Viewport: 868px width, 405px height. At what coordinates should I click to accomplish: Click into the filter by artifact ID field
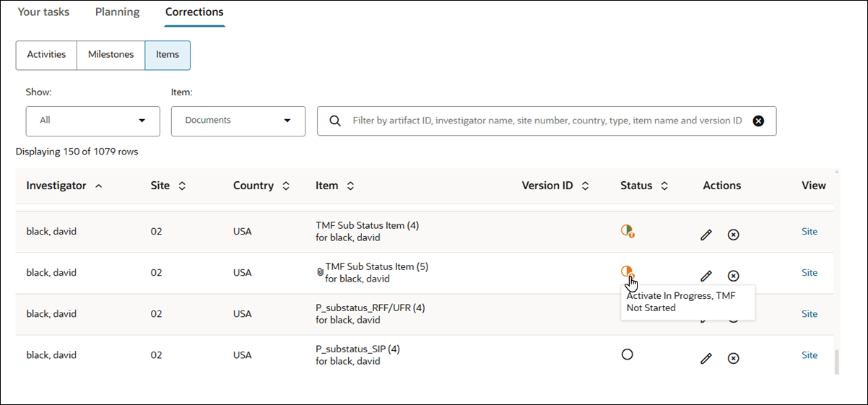(547, 121)
